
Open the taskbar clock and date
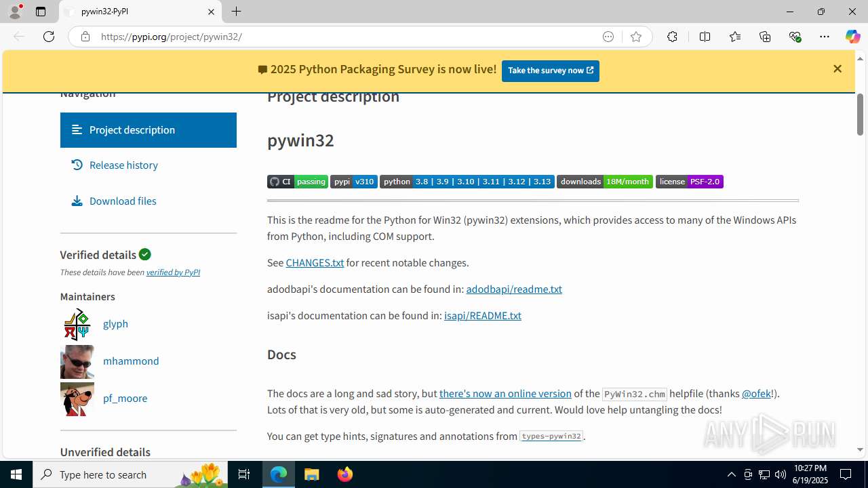point(810,474)
